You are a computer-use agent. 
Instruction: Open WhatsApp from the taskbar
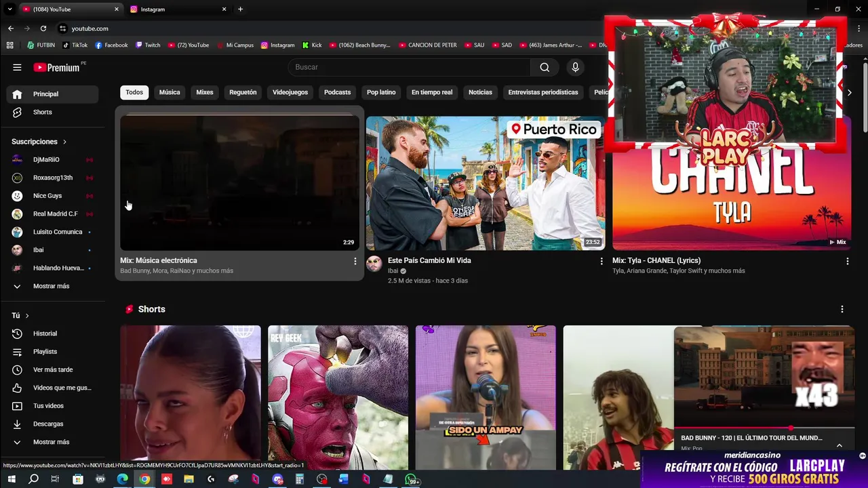(x=412, y=480)
